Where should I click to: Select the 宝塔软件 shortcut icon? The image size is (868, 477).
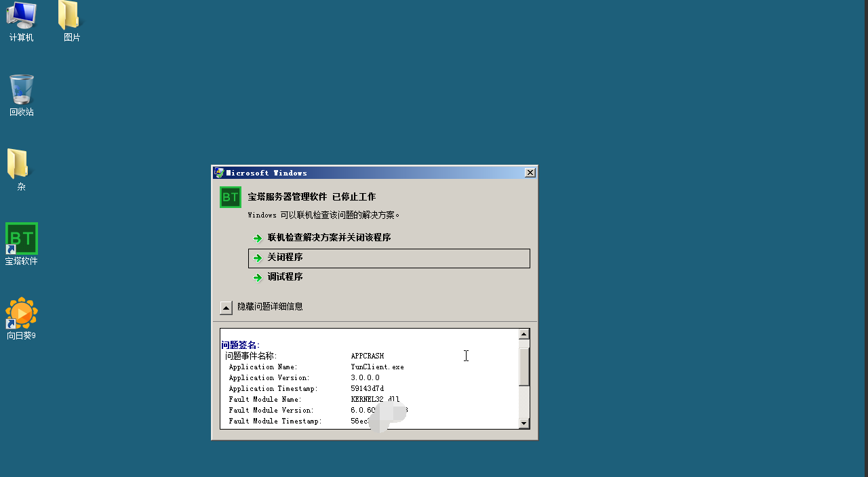coord(21,245)
